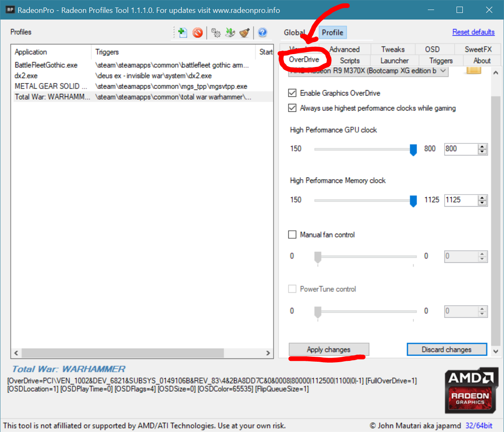
Task: Click the High Performance Memory clock slider handle
Action: 413,201
